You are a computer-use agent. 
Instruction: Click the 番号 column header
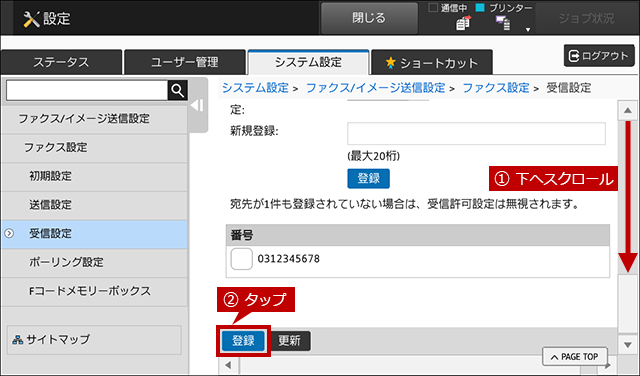[418, 235]
